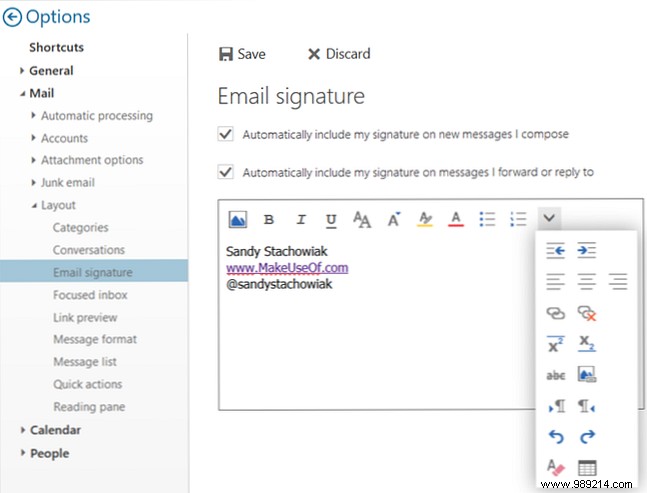Apply subscript formatting
647x493 pixels.
[x=587, y=343]
